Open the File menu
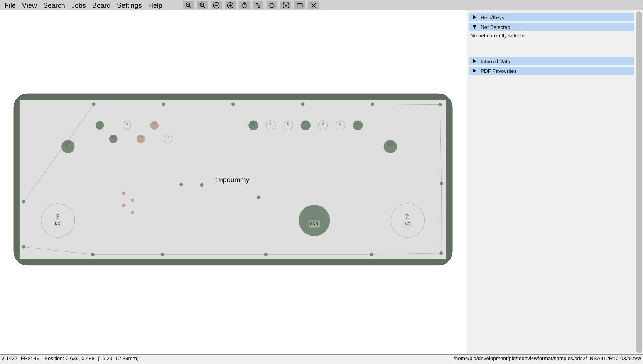The height and width of the screenshot is (364, 643). pos(10,5)
